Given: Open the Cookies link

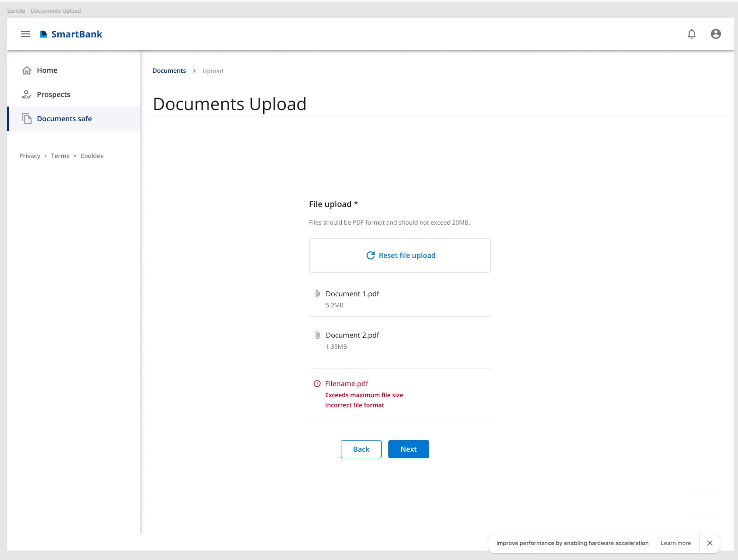Looking at the screenshot, I should [92, 156].
